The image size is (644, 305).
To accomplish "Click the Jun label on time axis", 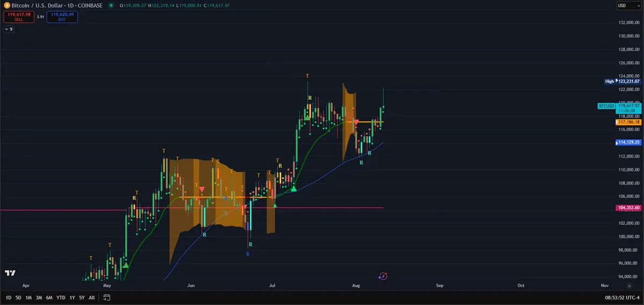I will click(191, 285).
